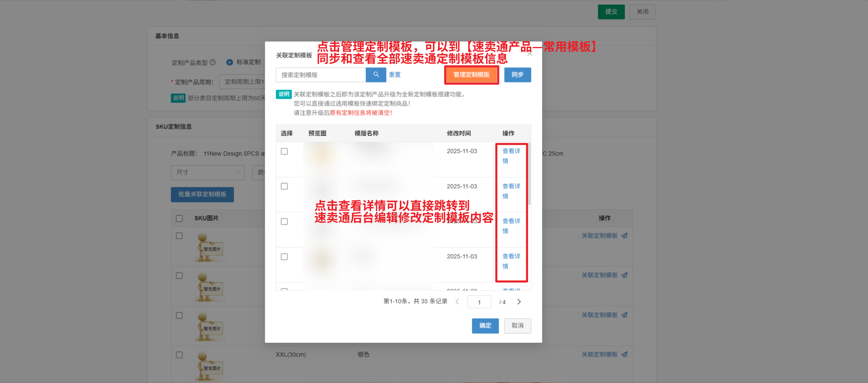The height and width of the screenshot is (383, 868).
Task: Open 查看详情 for the second template row
Action: click(x=511, y=191)
